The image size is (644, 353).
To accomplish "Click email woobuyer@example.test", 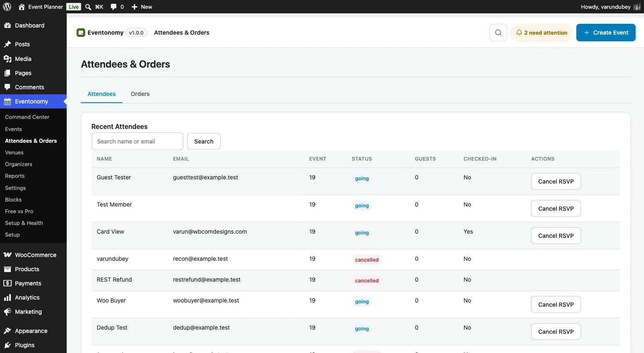I will 206,300.
